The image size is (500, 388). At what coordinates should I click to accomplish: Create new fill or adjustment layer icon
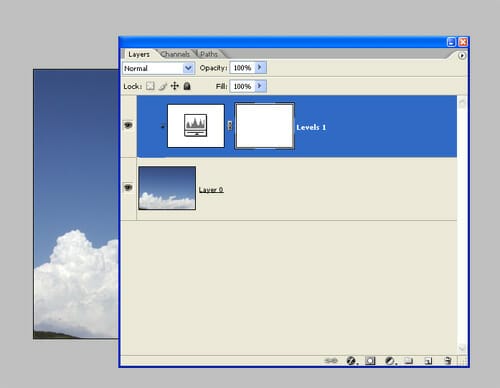coord(390,361)
